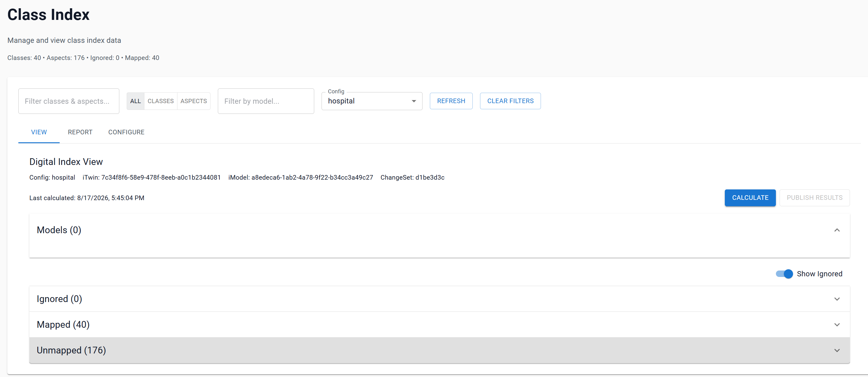Image resolution: width=868 pixels, height=377 pixels.
Task: Toggle the Show Ignored switch
Action: tap(784, 274)
